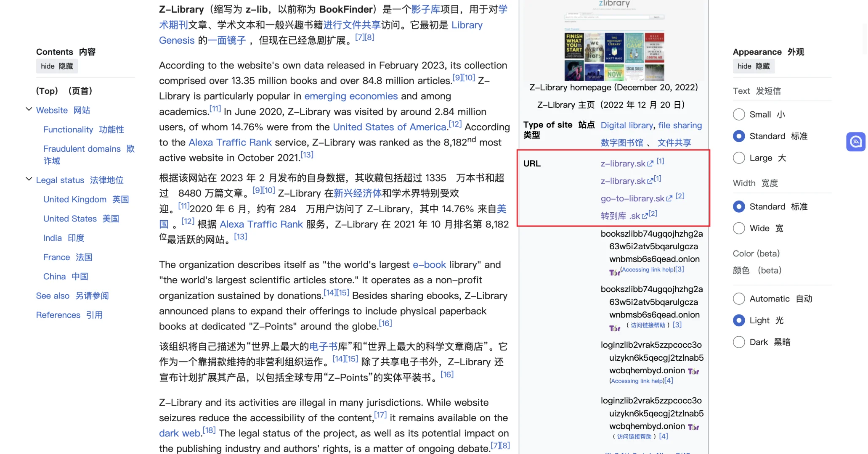Click the floating translate icon on right edge
The height and width of the screenshot is (454, 868).
coord(856,141)
